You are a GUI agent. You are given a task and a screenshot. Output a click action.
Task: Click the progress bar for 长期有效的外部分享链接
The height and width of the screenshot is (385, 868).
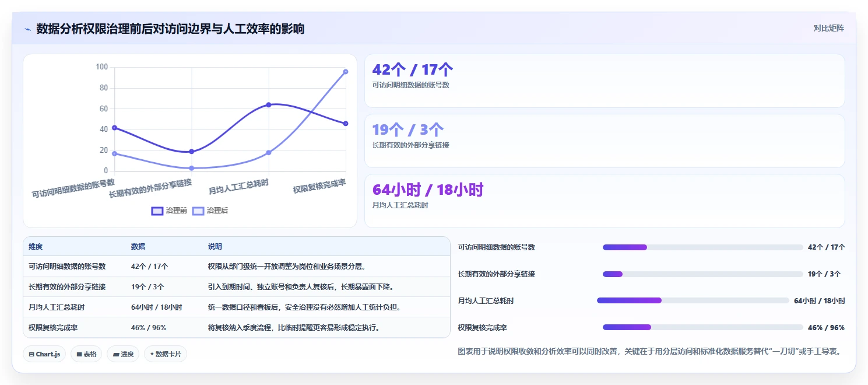coord(702,274)
